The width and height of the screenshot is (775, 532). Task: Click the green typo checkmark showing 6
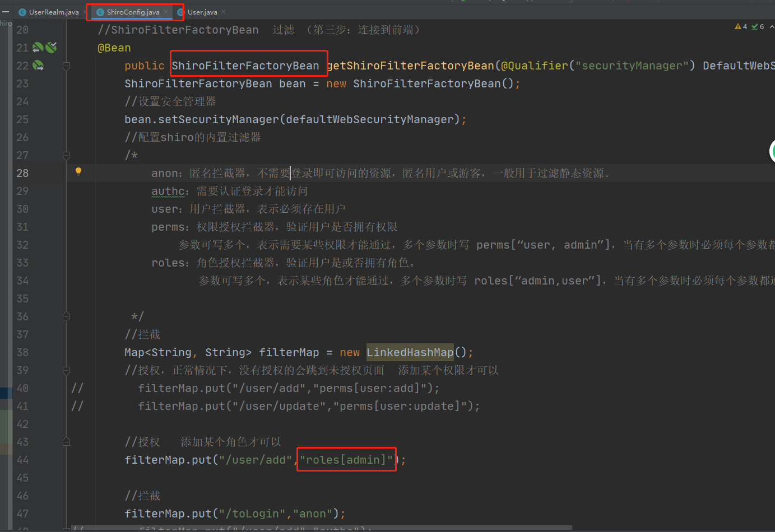tap(754, 27)
